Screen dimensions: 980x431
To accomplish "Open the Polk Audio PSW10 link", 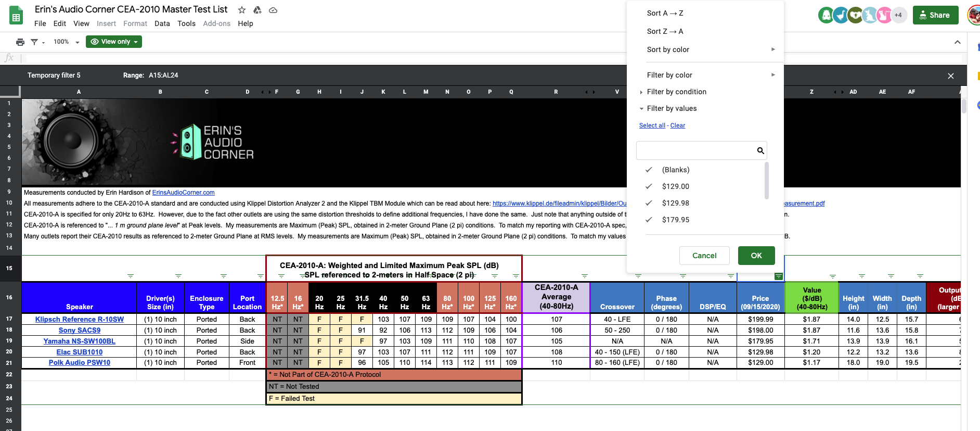I will 80,363.
